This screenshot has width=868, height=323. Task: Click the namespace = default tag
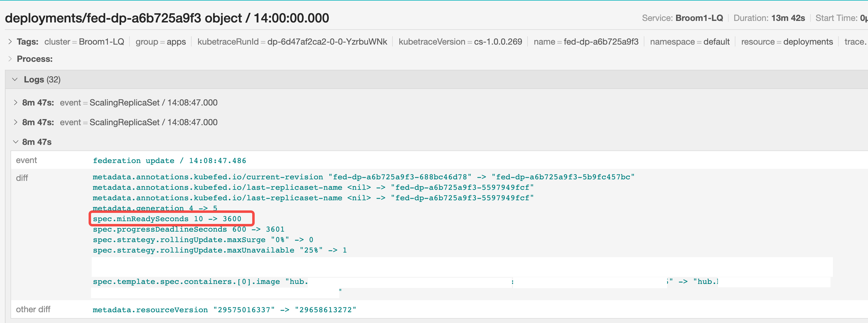coord(690,42)
